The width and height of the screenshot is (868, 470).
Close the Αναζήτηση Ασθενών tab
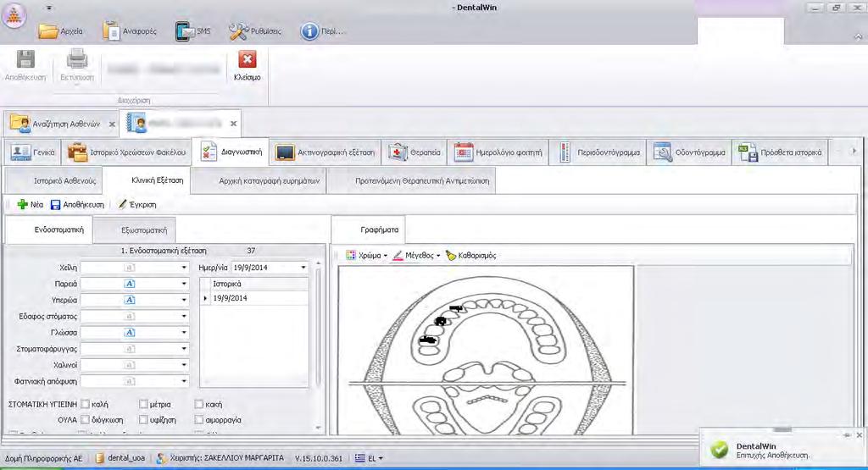(x=112, y=124)
